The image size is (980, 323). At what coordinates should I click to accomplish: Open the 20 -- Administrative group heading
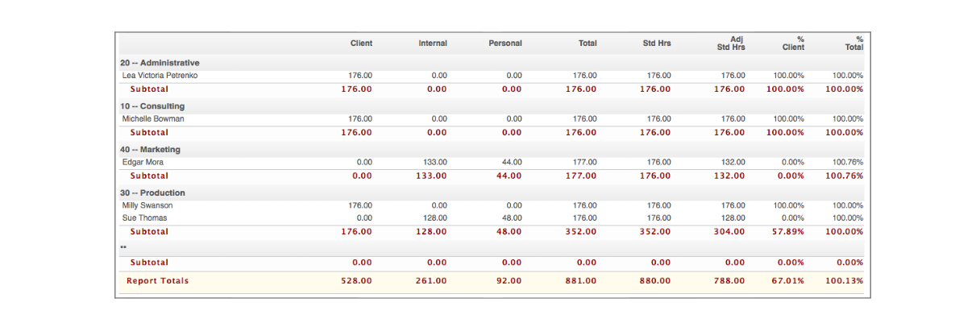point(160,63)
